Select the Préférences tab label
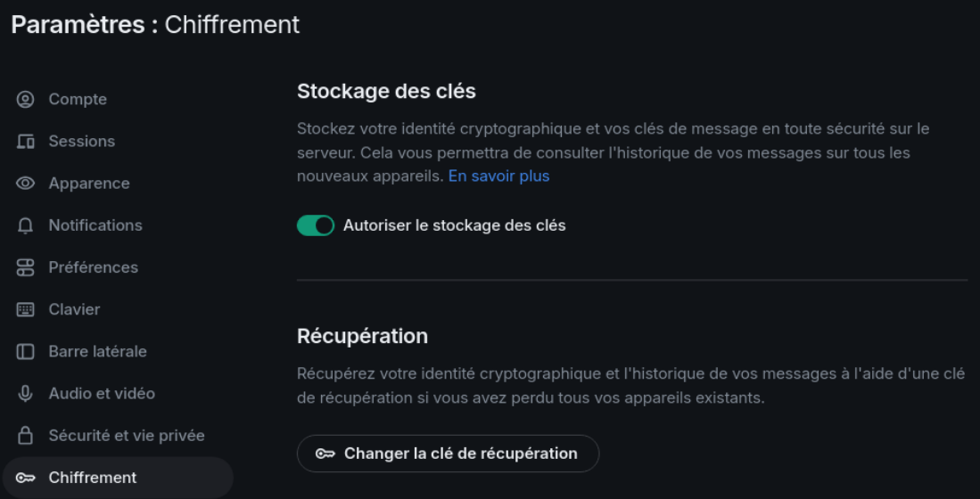980x499 pixels. [x=93, y=267]
